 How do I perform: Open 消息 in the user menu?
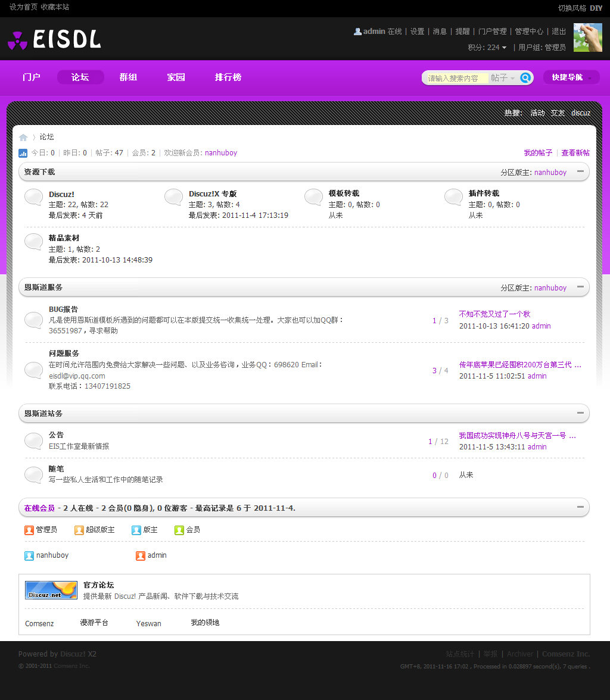pos(440,31)
